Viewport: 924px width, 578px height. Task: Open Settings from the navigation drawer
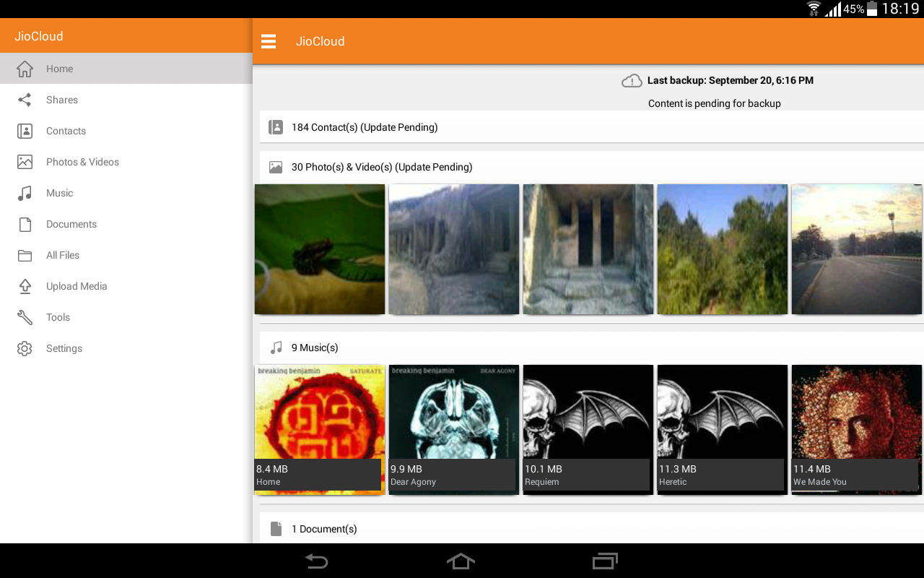pyautogui.click(x=126, y=348)
